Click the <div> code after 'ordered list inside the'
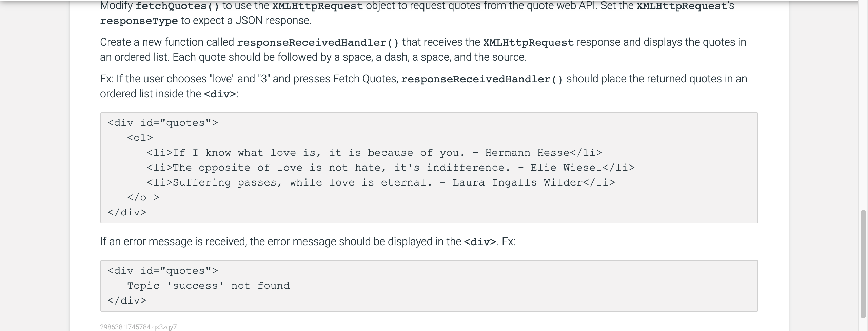The image size is (868, 331). point(220,94)
